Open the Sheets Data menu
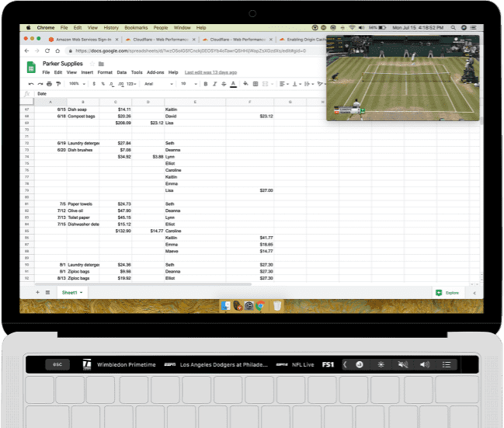The image size is (504, 428). tap(121, 72)
